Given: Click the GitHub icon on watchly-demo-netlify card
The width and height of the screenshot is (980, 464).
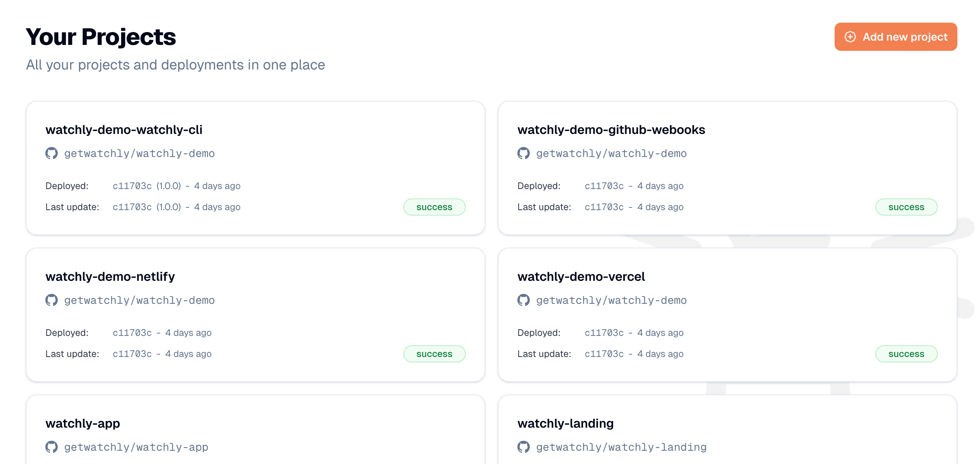Looking at the screenshot, I should click(x=52, y=300).
